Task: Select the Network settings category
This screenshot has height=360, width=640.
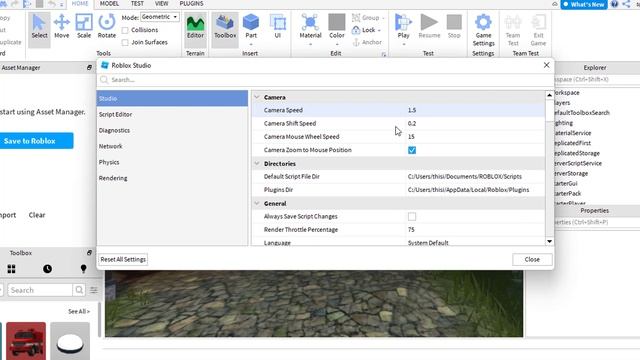Action: (x=172, y=146)
